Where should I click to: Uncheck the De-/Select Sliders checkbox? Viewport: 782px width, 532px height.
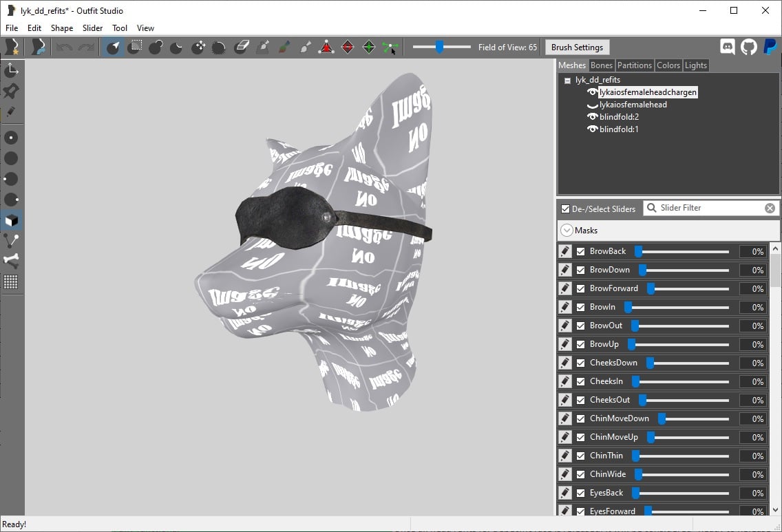[x=566, y=209]
